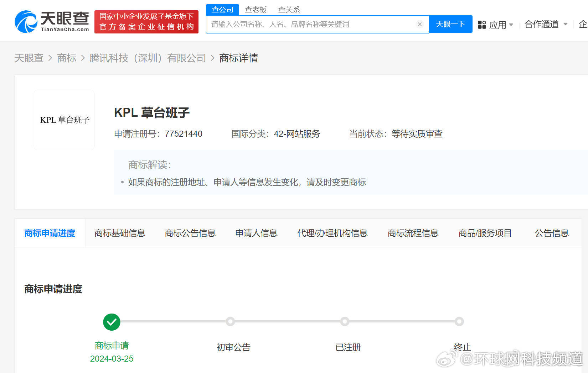Open the 申请人信息 tab
The width and height of the screenshot is (588, 373).
point(256,233)
